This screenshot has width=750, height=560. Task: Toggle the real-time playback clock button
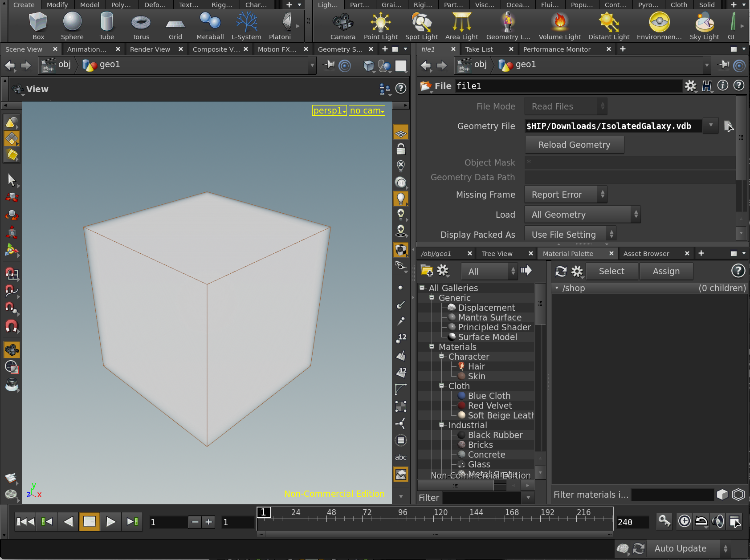point(684,521)
